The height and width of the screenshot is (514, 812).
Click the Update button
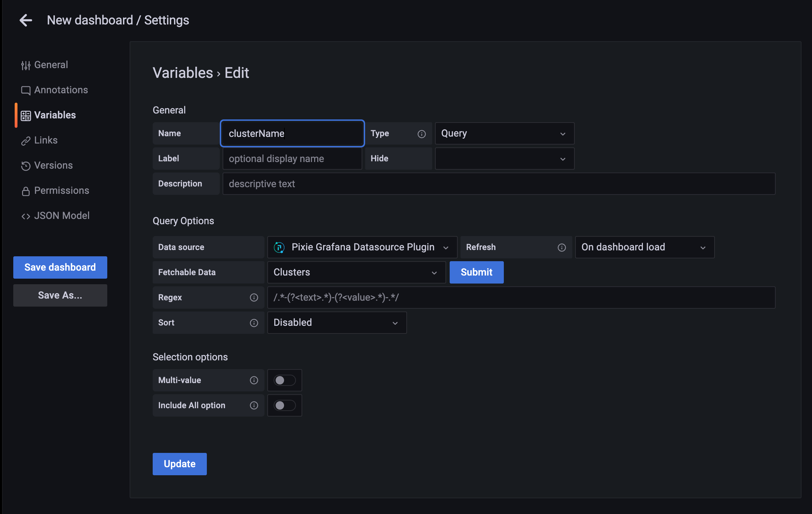[x=180, y=464]
